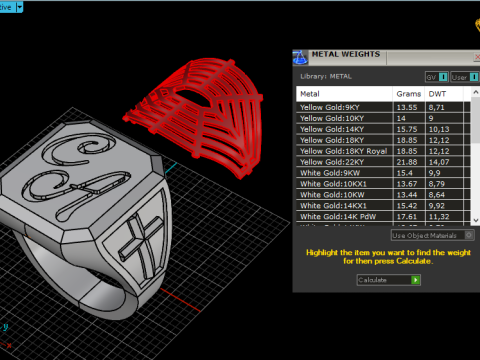Select the White Gold:10KX1 row
Image resolution: width=480 pixels, height=360 pixels.
point(383,184)
